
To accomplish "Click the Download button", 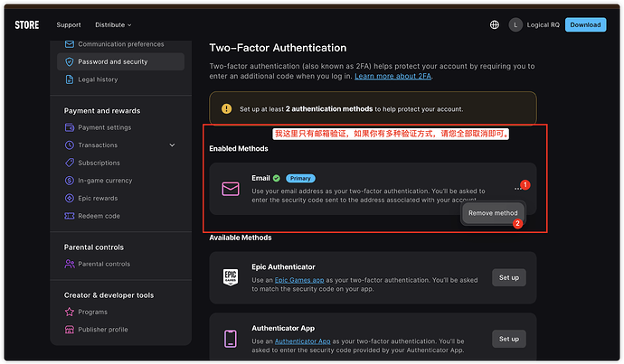I will tap(585, 24).
